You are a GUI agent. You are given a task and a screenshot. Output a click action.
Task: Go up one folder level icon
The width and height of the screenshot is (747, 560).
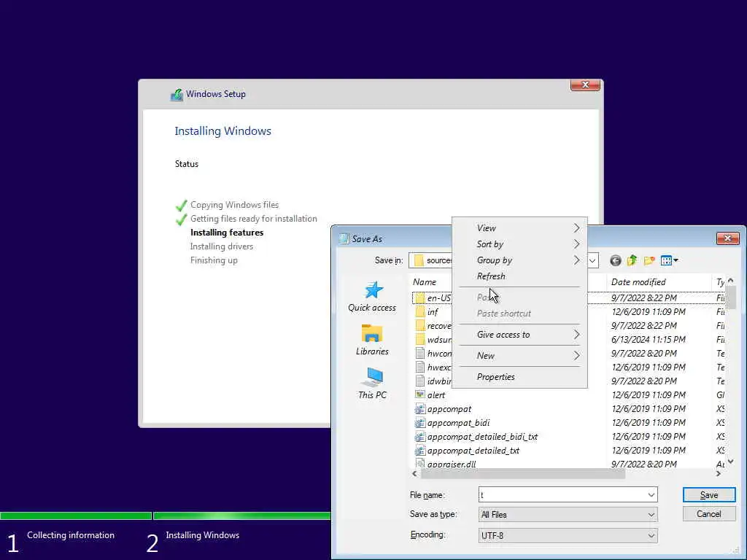tap(632, 260)
